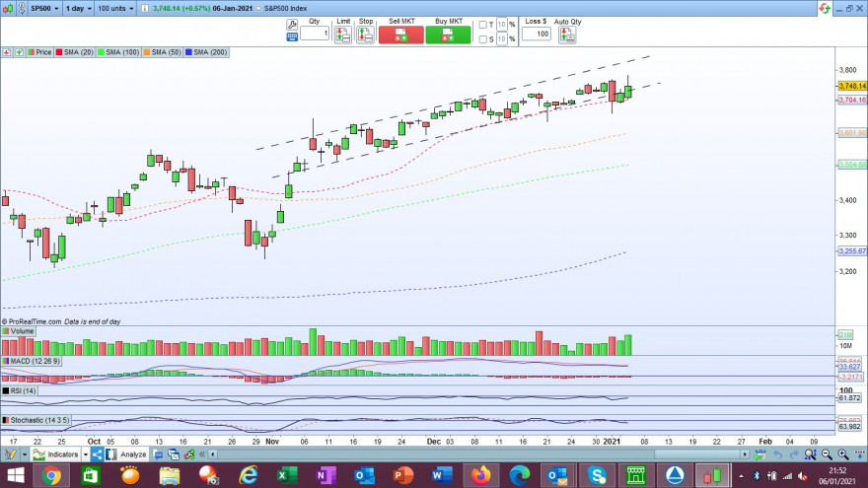Click the red-green sync icon top right
The width and height of the screenshot is (868, 488).
[825, 8]
